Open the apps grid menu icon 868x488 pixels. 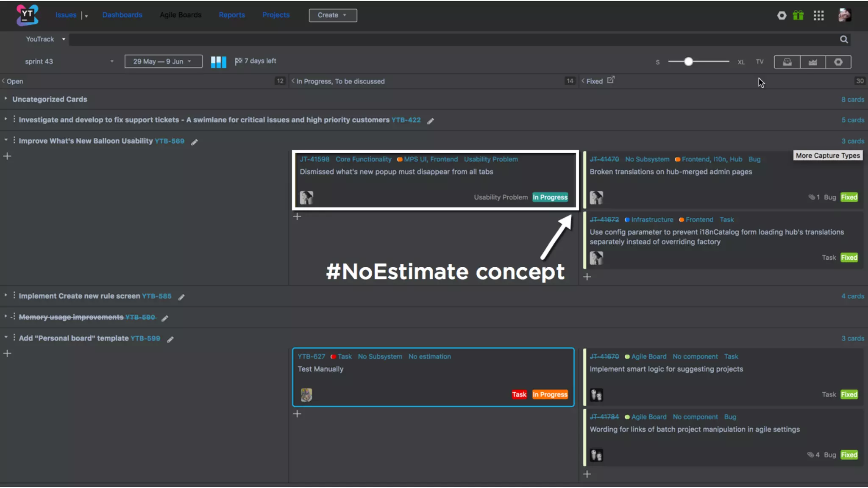(818, 16)
